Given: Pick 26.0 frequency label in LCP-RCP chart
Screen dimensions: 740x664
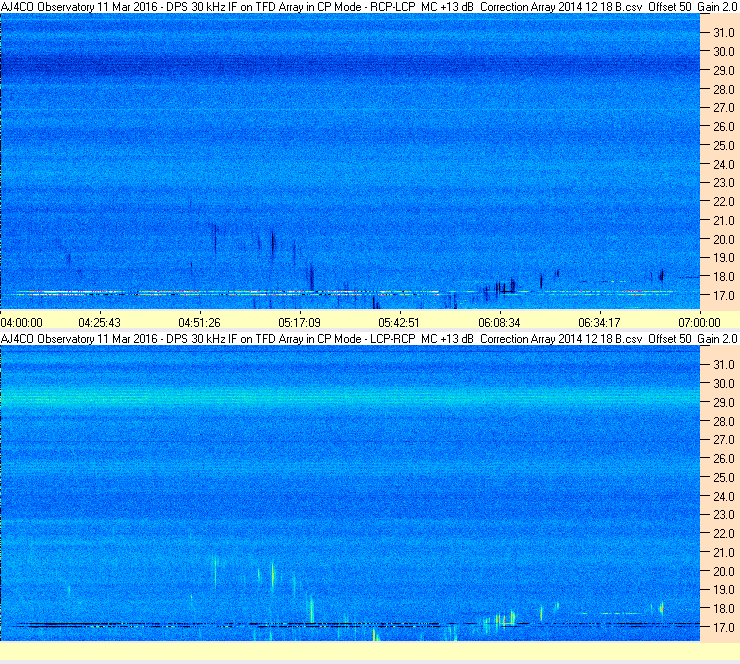Looking at the screenshot, I should (723, 459).
